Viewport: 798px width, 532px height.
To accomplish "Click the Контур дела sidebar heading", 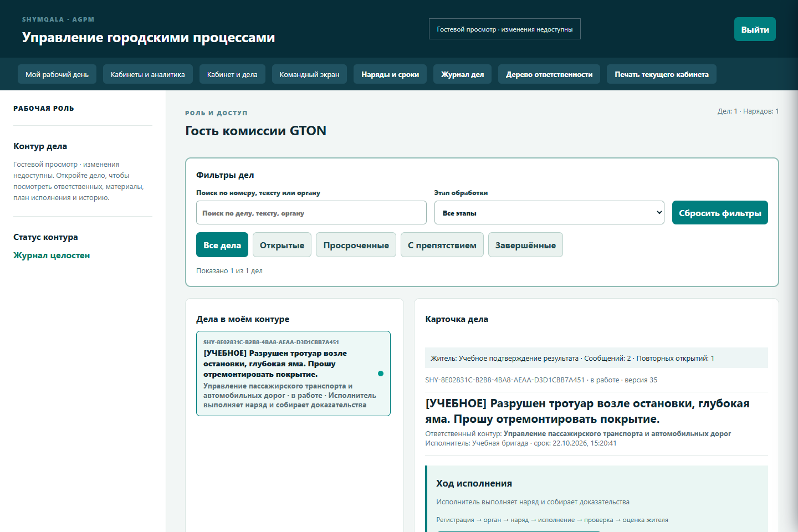I will click(x=40, y=146).
